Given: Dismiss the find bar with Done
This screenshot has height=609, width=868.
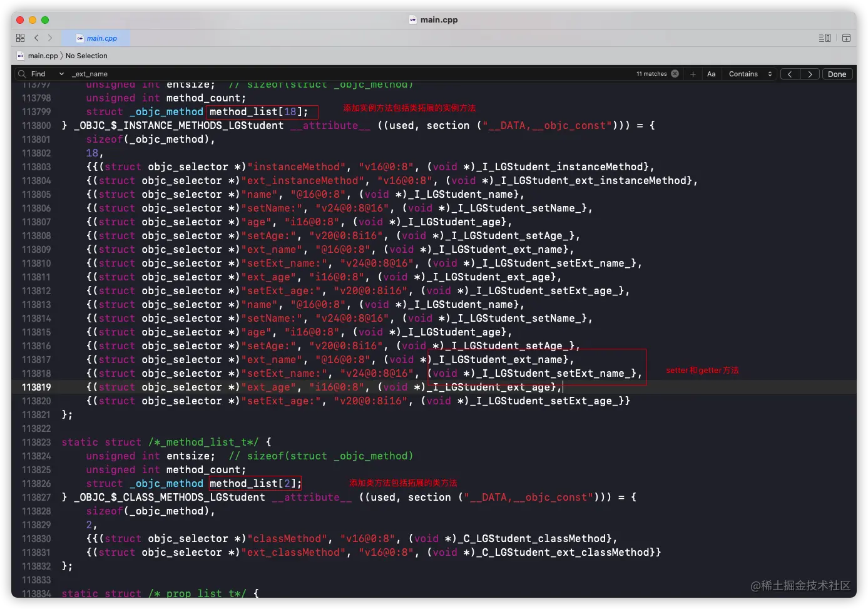Looking at the screenshot, I should 837,74.
